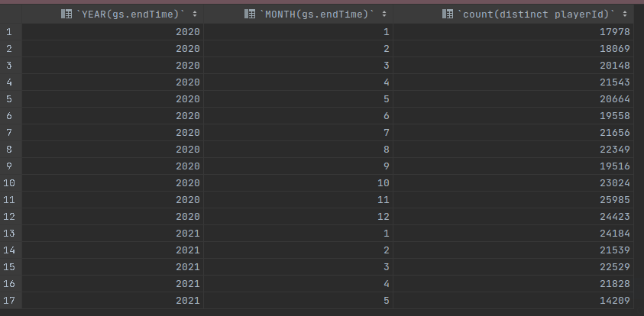Click the count cell 21828

tap(513, 284)
